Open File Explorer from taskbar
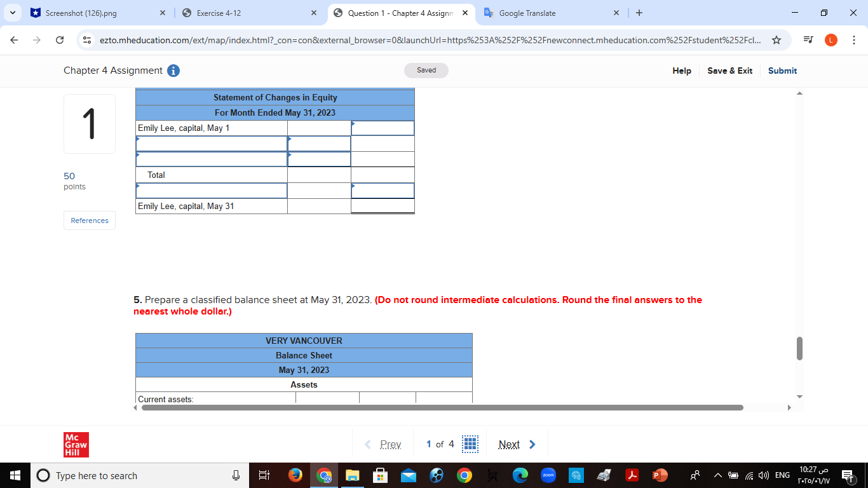The width and height of the screenshot is (868, 488). [353, 475]
